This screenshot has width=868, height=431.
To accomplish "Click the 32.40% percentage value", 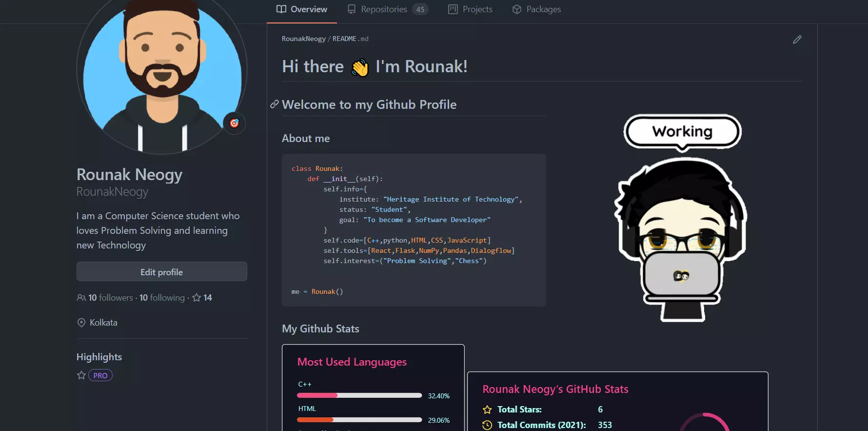I will click(439, 396).
